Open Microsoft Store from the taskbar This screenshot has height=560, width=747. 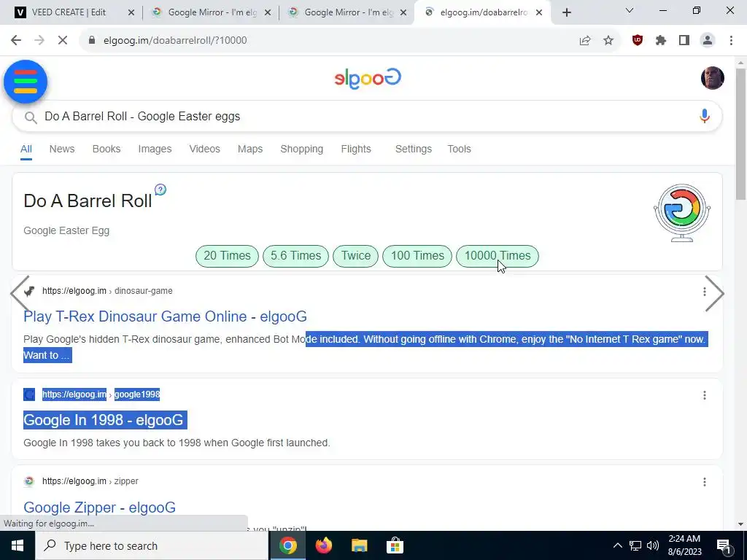[x=395, y=545]
